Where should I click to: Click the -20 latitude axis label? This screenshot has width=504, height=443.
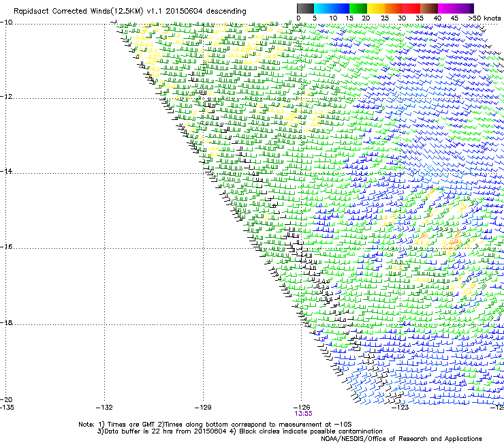[6, 399]
